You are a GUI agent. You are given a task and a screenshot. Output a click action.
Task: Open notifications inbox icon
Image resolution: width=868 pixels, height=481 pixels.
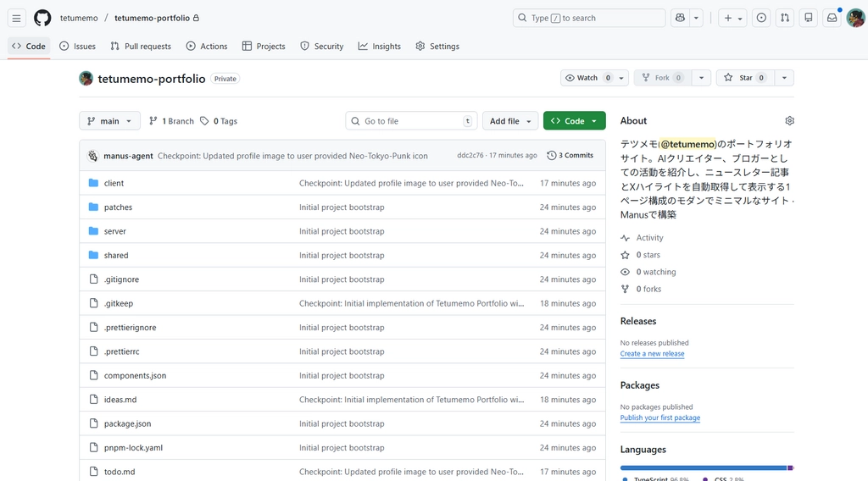(x=832, y=19)
